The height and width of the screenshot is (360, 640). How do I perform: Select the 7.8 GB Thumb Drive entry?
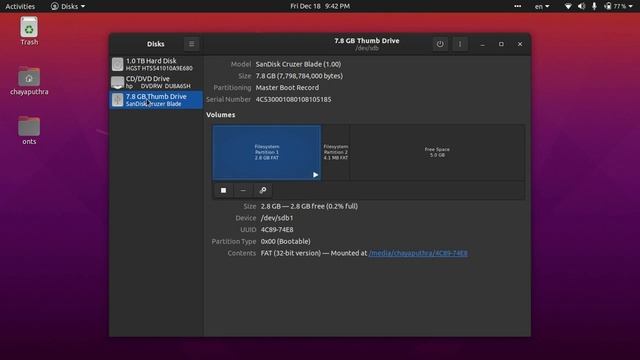pos(156,100)
